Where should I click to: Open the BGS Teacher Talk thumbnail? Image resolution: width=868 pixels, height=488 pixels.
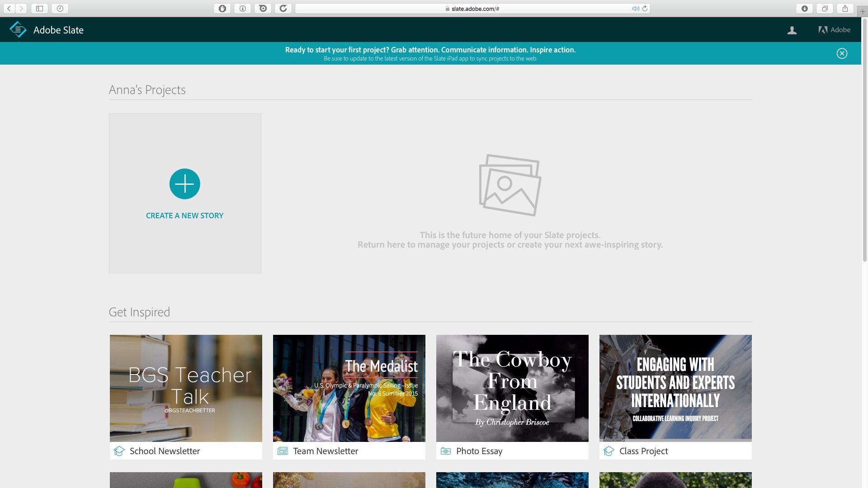186,388
